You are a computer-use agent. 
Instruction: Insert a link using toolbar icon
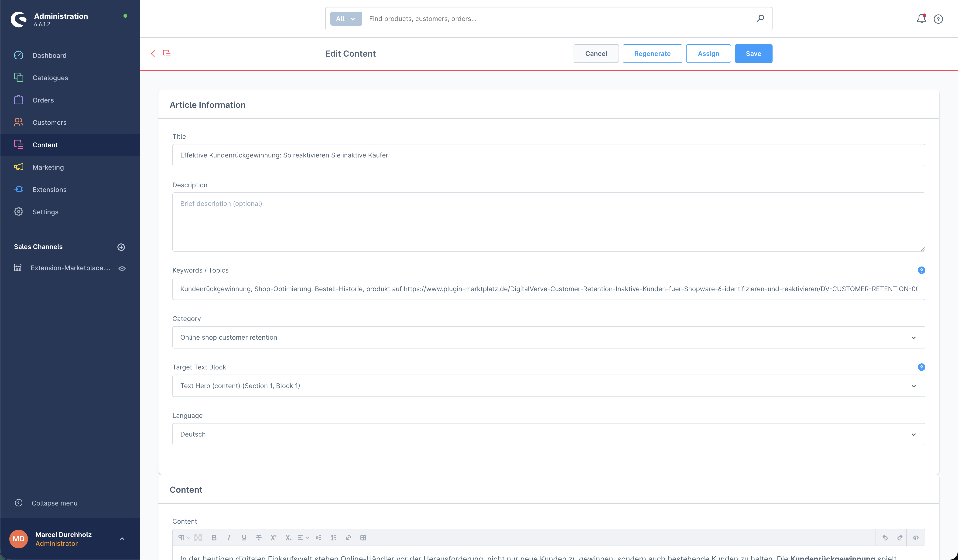pyautogui.click(x=348, y=538)
